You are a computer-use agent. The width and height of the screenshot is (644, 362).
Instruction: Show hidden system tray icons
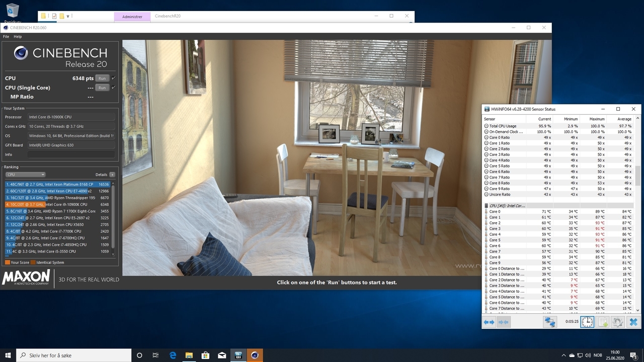[x=564, y=355]
